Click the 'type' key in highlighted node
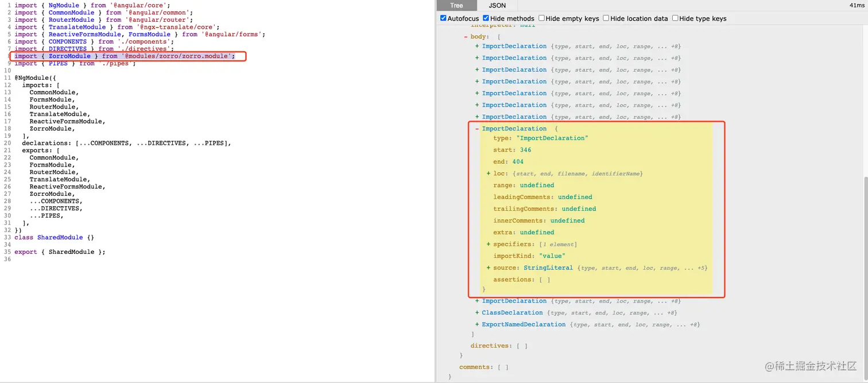This screenshot has width=868, height=383. 501,138
